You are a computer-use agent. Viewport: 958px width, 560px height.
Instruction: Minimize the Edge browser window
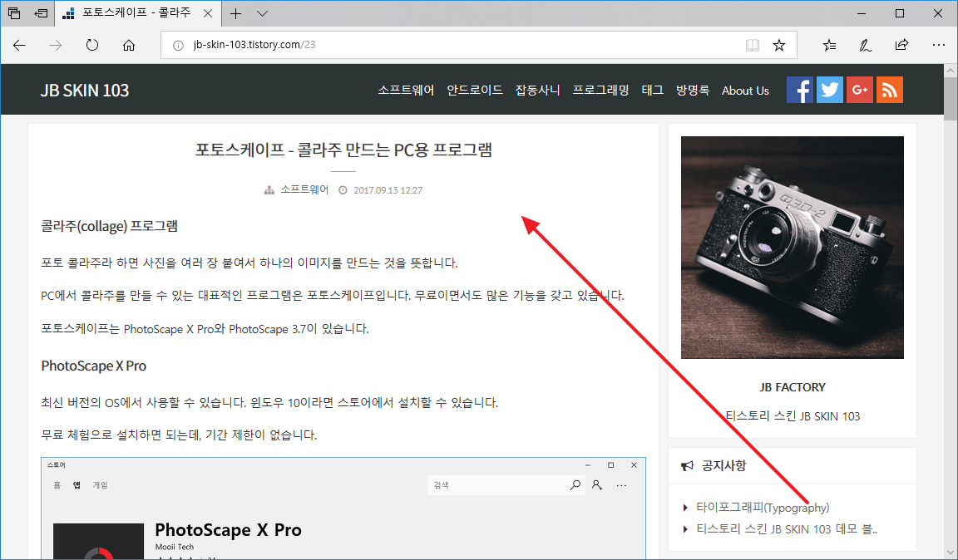[x=862, y=13]
